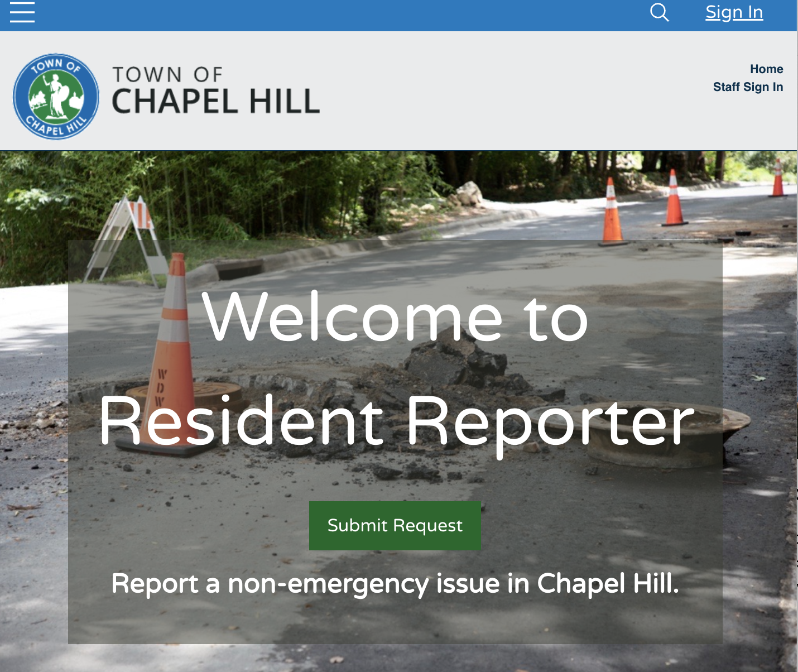
Task: Click the menu icon with three lines
Action: pyautogui.click(x=22, y=12)
